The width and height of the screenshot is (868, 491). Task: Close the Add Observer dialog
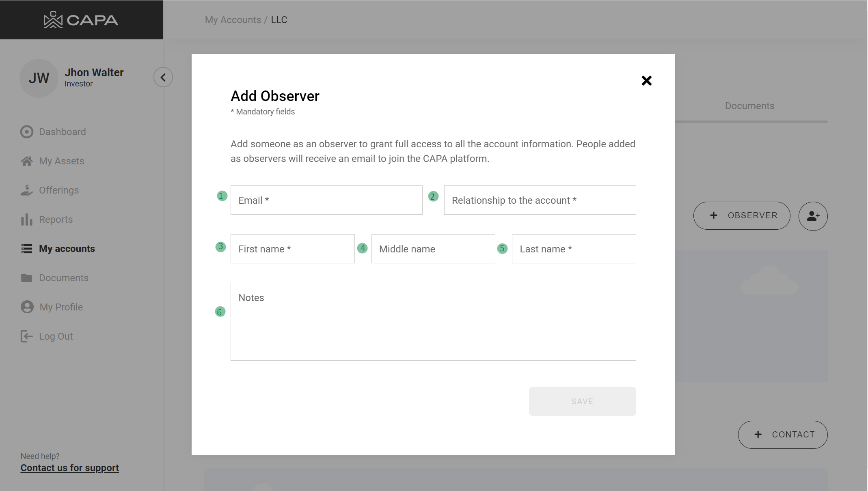pos(646,81)
